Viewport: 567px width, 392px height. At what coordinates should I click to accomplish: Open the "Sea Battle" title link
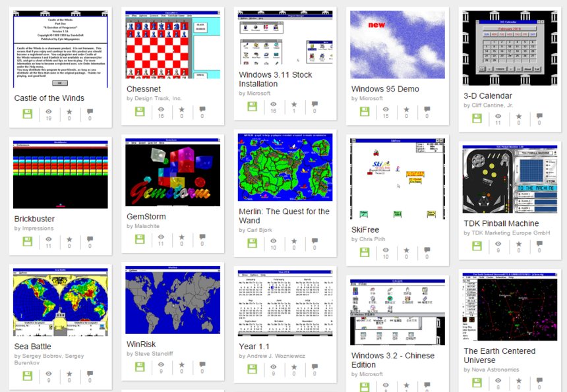click(32, 346)
